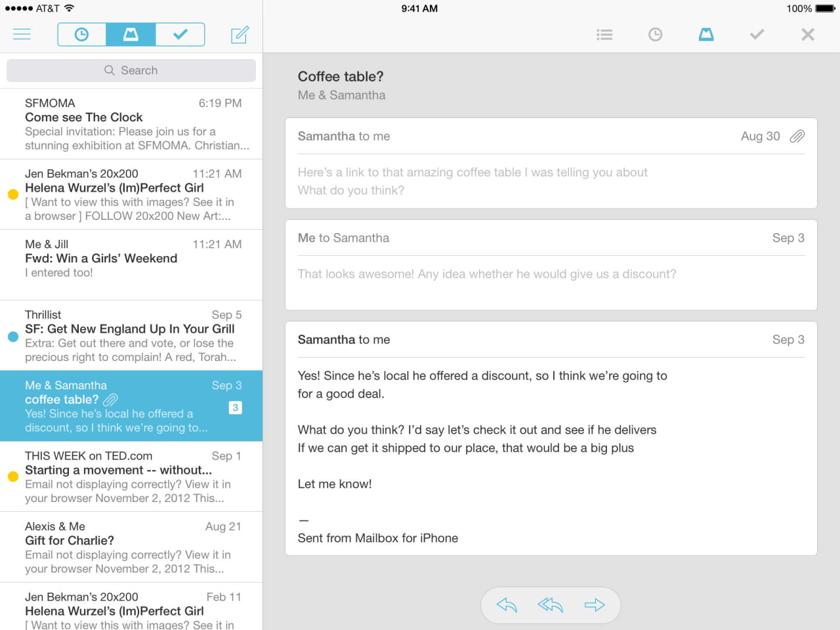Viewport: 840px width, 630px height.
Task: Open the SFMOMA 'Come see The Clock' email
Action: point(131,123)
